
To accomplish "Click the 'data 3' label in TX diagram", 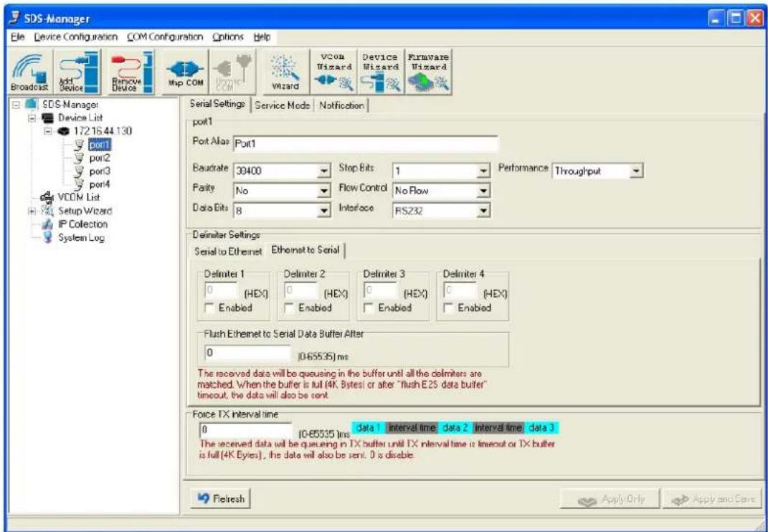I will click(541, 427).
